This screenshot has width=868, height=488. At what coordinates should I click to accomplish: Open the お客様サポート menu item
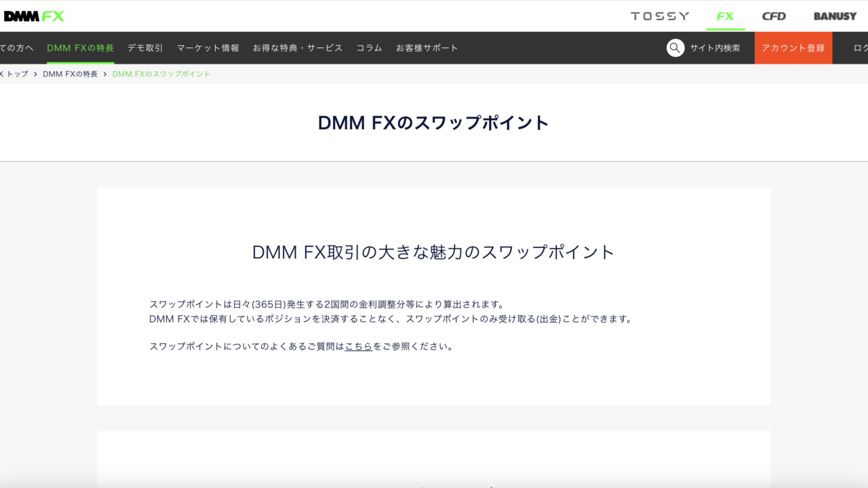pyautogui.click(x=427, y=48)
